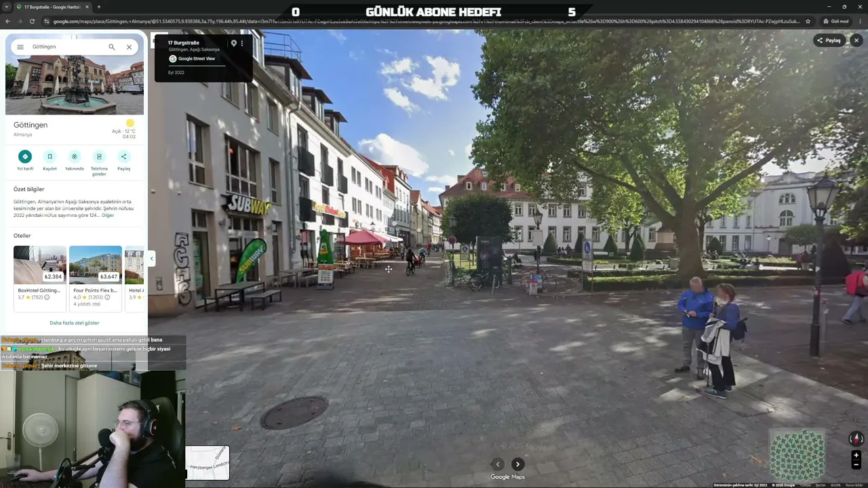Close Street View with the X button
The height and width of the screenshot is (488, 868).
click(856, 40)
